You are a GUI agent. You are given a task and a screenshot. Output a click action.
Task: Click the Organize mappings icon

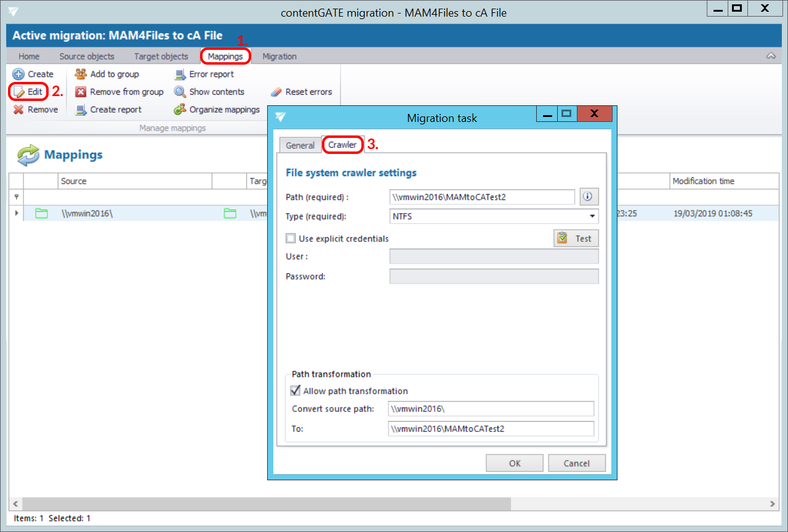180,110
